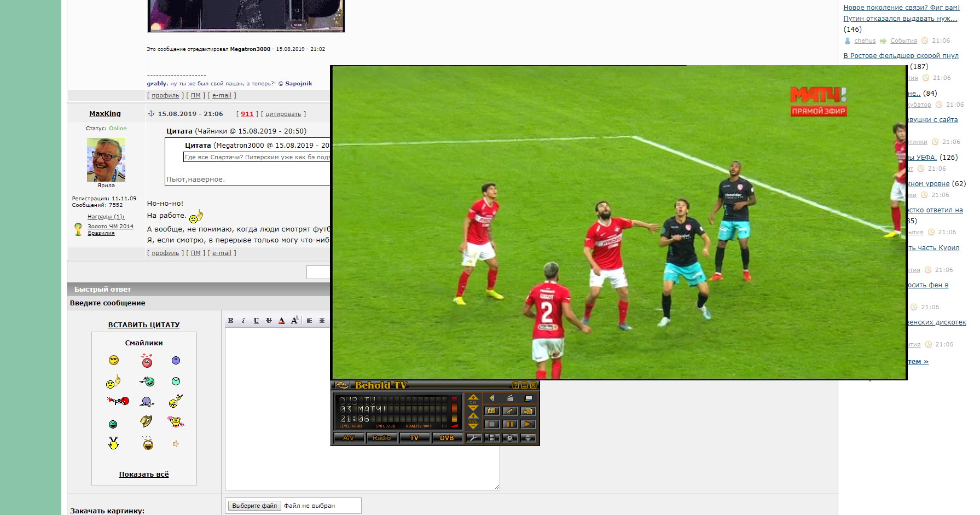This screenshot has width=980, height=515.
Task: Toggle underline formatting in reply editor
Action: point(256,321)
